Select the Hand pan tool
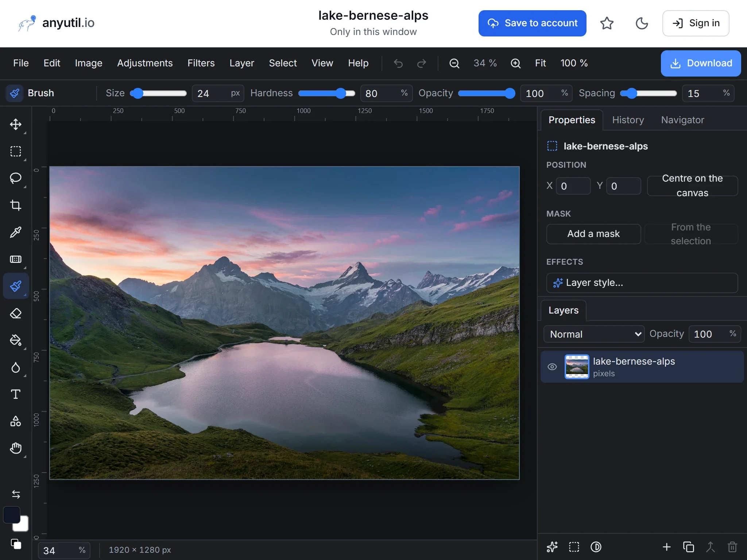Viewport: 747px width, 560px height. click(16, 448)
